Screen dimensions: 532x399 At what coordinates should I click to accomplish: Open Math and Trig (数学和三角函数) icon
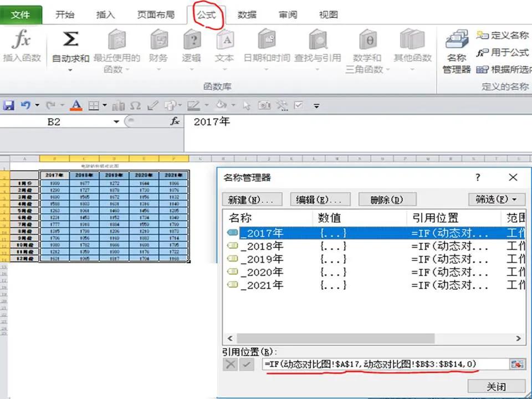[368, 40]
